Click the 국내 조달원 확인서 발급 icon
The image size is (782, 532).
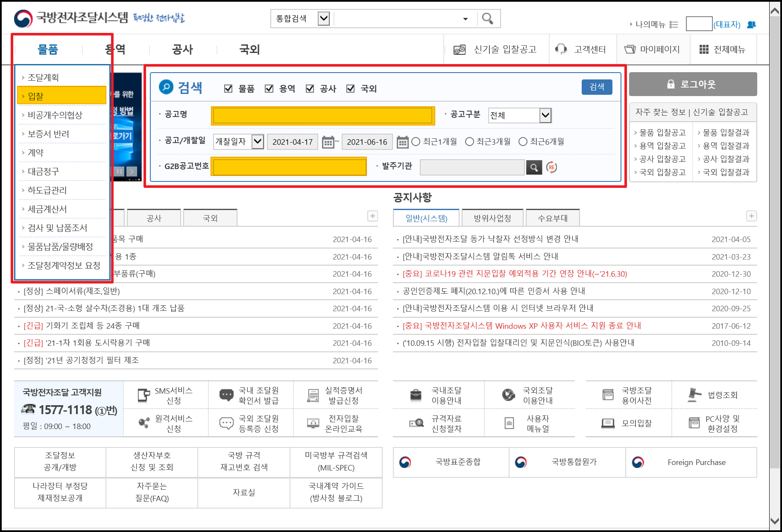(x=226, y=395)
